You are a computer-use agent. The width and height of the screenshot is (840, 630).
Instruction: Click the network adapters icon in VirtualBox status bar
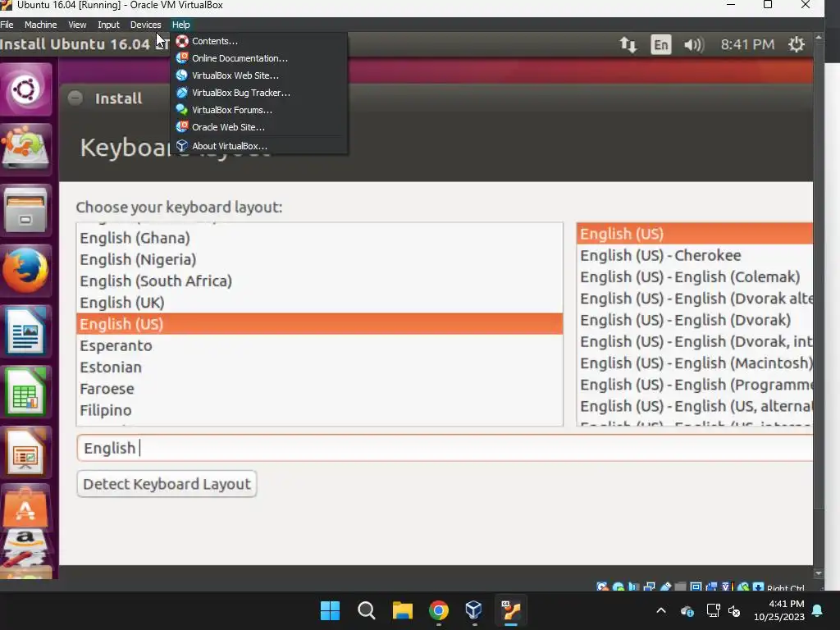(x=650, y=587)
